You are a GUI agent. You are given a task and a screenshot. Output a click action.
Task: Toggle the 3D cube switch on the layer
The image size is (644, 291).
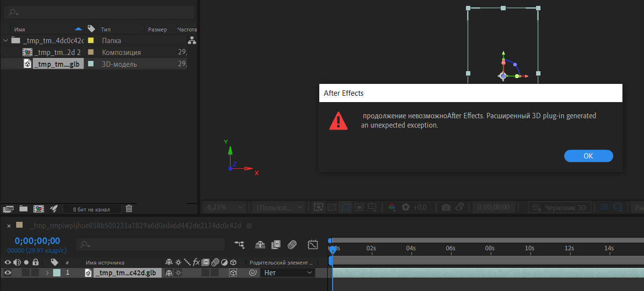click(x=232, y=273)
